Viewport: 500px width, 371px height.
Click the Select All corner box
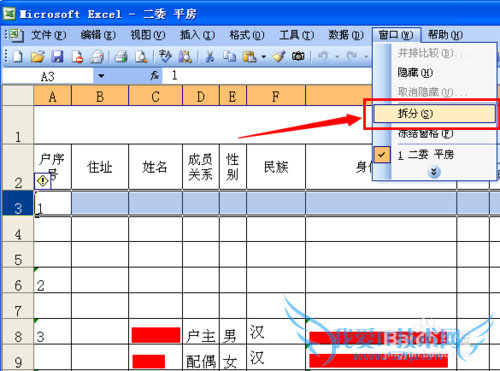click(x=18, y=96)
